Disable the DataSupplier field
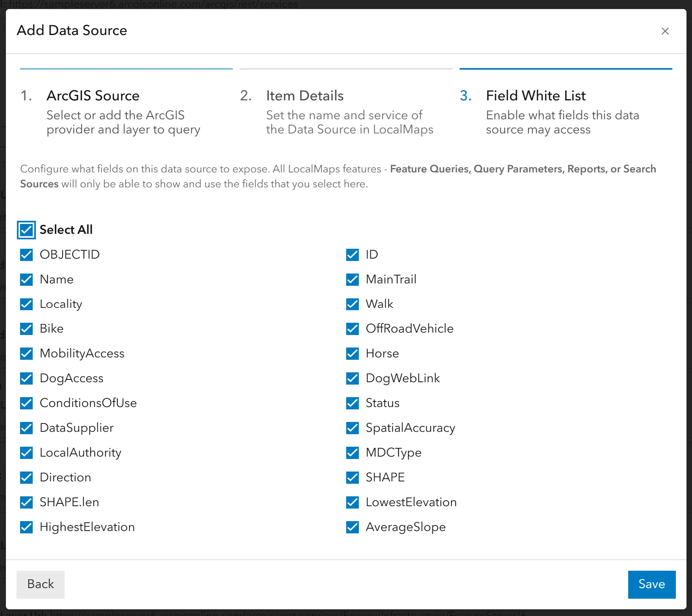Image resolution: width=692 pixels, height=616 pixels. click(x=26, y=428)
